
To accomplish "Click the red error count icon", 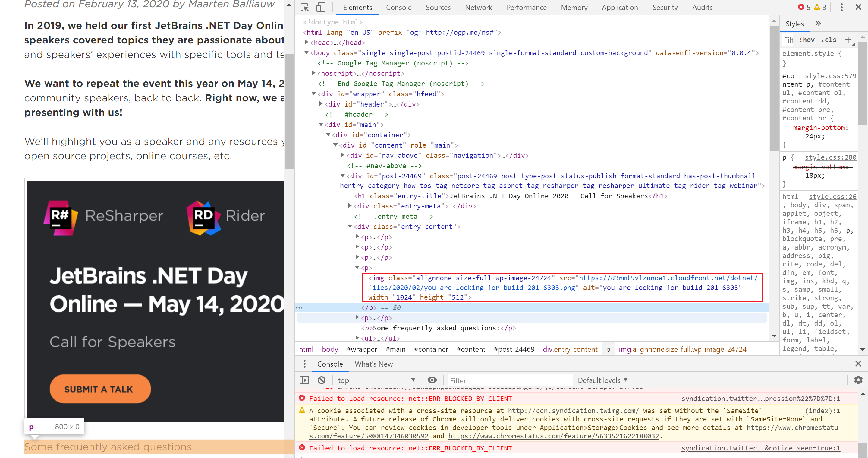I will (801, 7).
